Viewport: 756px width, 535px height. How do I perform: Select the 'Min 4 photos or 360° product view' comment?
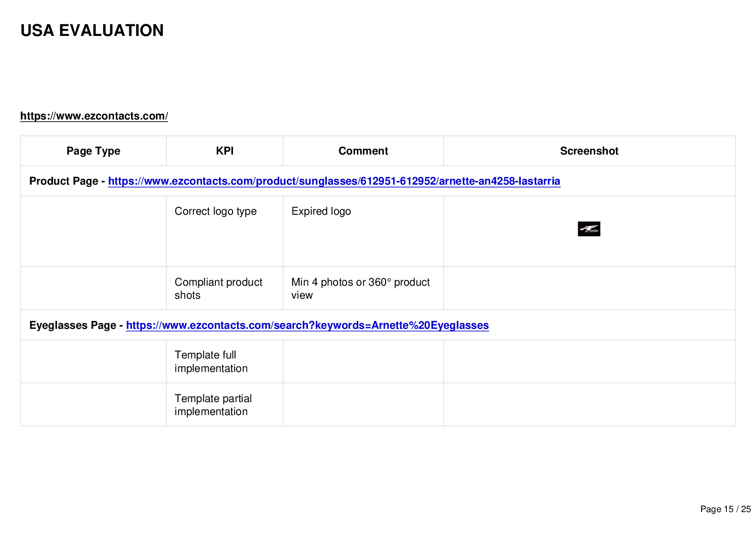click(360, 288)
